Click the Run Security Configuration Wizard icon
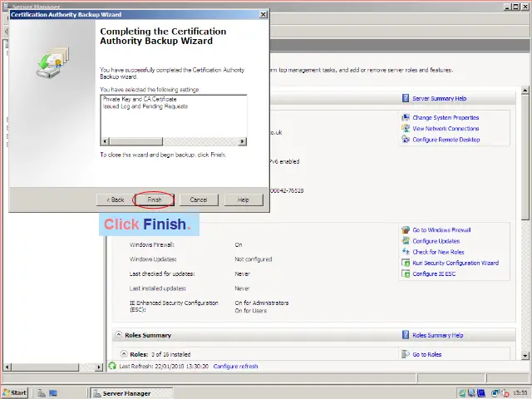The height and width of the screenshot is (399, 532). (x=406, y=263)
